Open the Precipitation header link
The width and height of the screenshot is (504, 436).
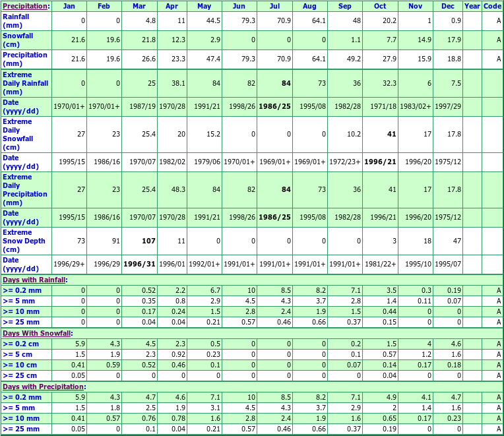[25, 6]
